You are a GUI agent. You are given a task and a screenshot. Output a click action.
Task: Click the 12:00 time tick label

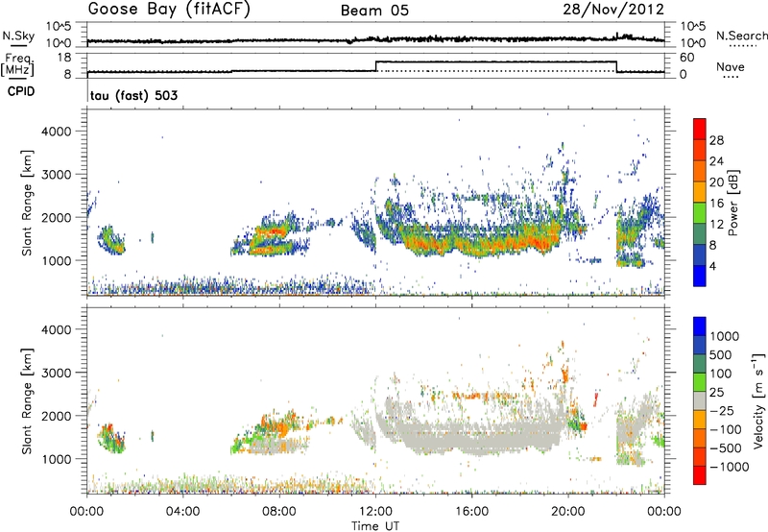375,512
